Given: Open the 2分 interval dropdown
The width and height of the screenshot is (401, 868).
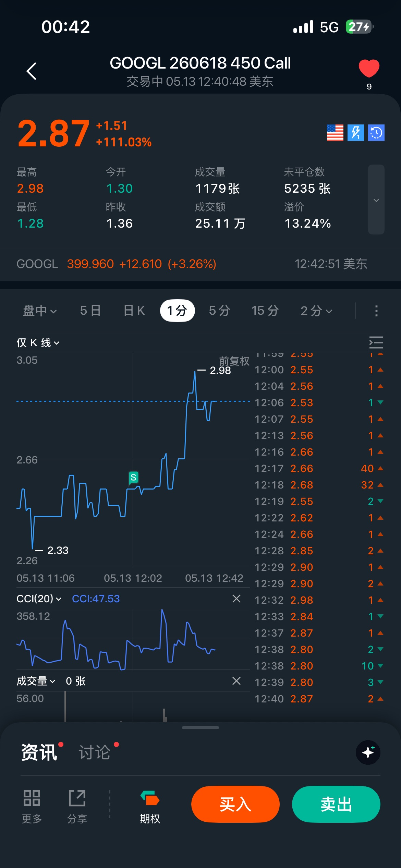Looking at the screenshot, I should click(316, 311).
